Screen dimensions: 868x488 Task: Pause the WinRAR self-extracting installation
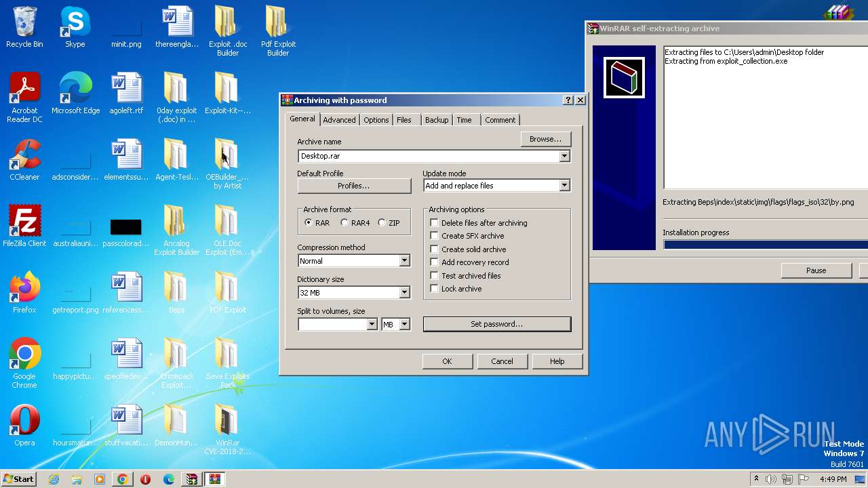(816, 270)
